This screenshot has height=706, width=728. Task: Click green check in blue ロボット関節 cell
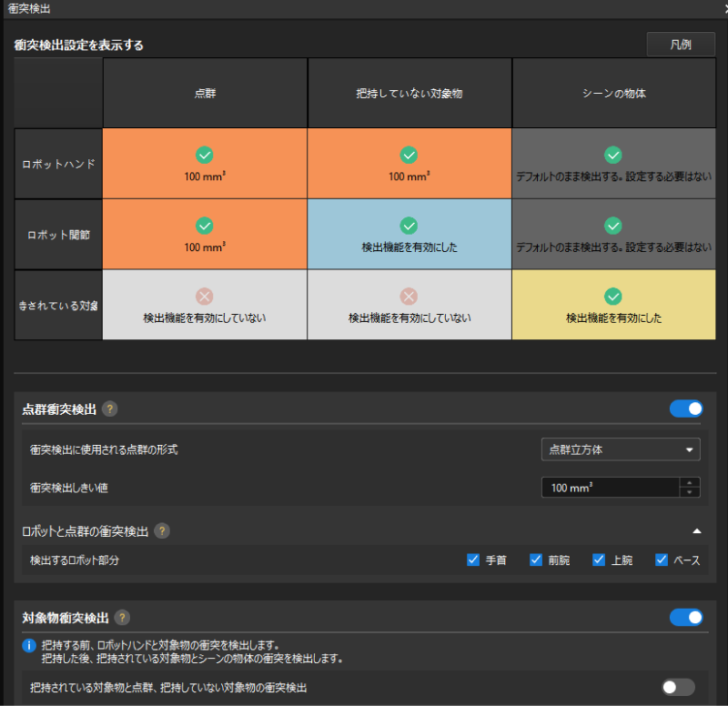[409, 226]
